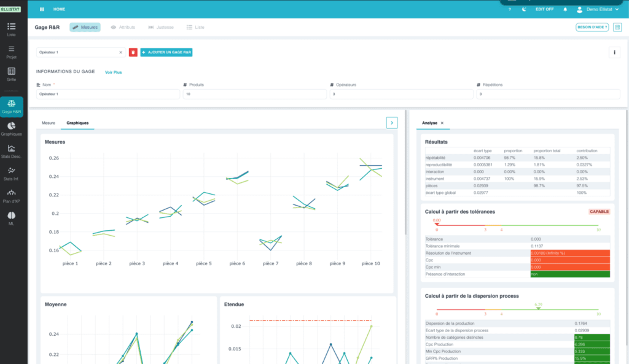Click the Dispersion de la production value 0.1764
This screenshot has width=629, height=364.
coord(580,323)
